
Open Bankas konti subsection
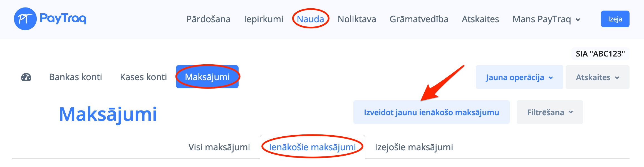coord(75,77)
